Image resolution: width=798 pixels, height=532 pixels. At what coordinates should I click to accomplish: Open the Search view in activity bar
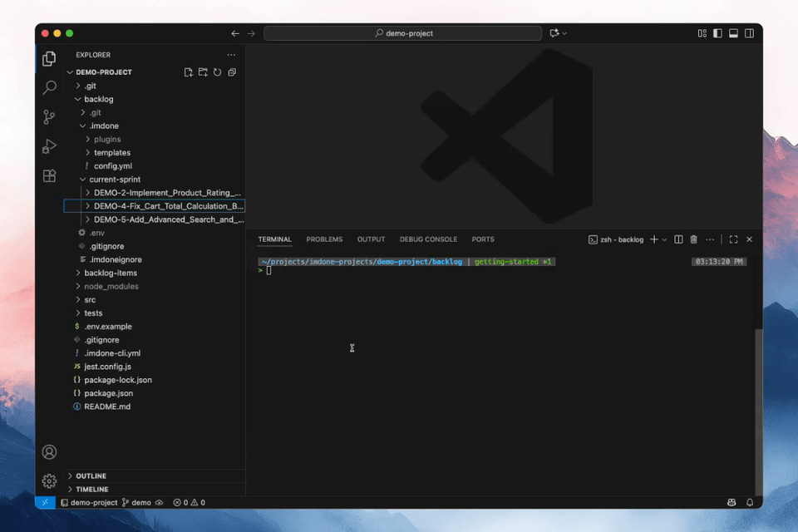point(49,87)
